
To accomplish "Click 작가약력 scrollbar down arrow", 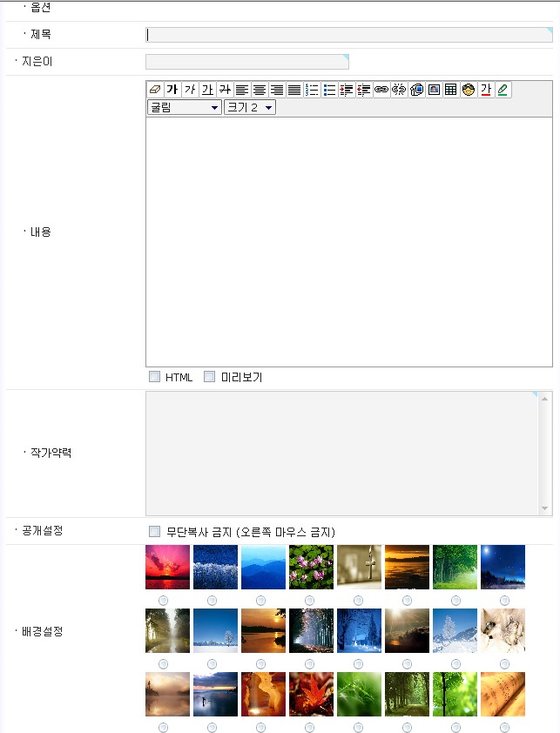I will (544, 508).
